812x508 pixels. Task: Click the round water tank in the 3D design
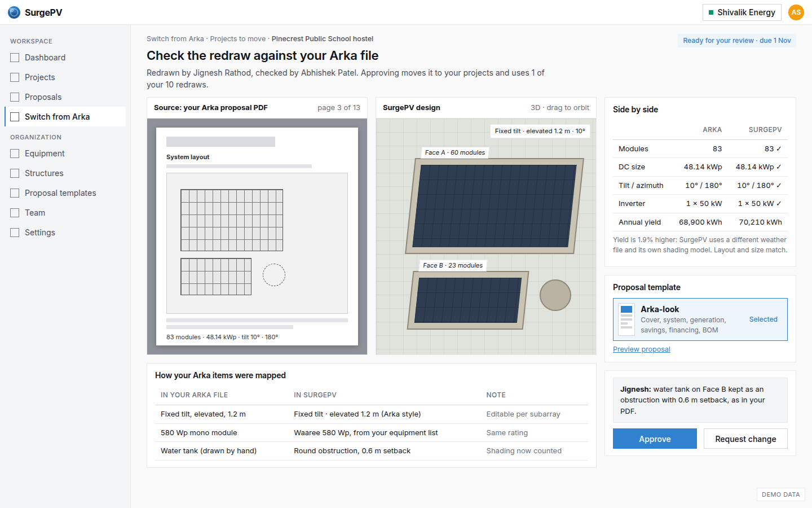[555, 295]
